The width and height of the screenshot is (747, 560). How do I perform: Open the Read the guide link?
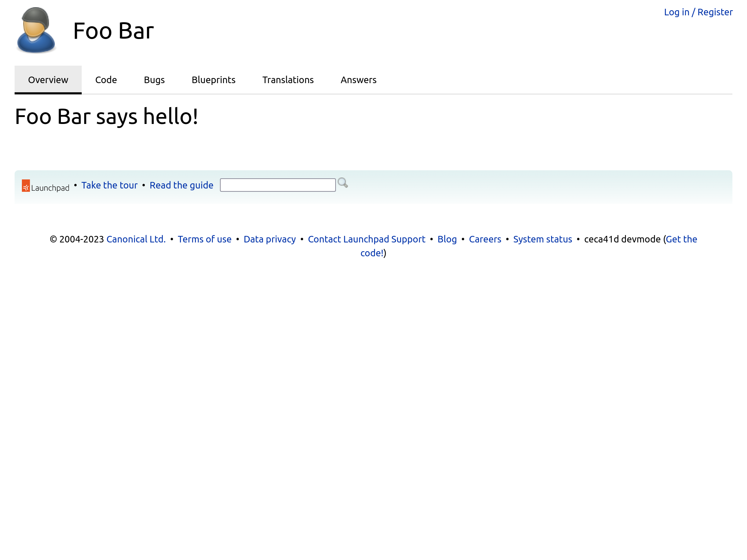click(181, 185)
